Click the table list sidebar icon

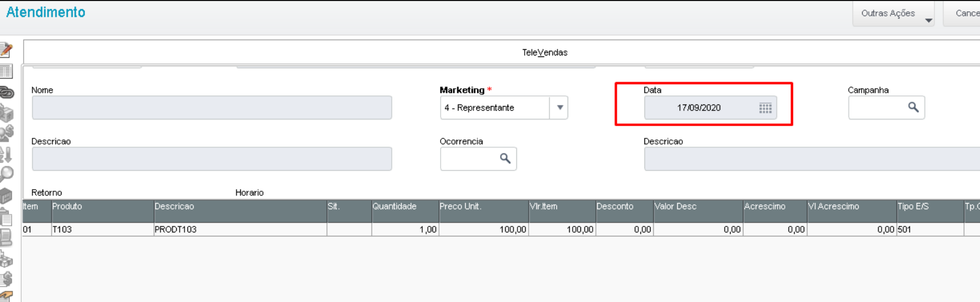[x=6, y=71]
